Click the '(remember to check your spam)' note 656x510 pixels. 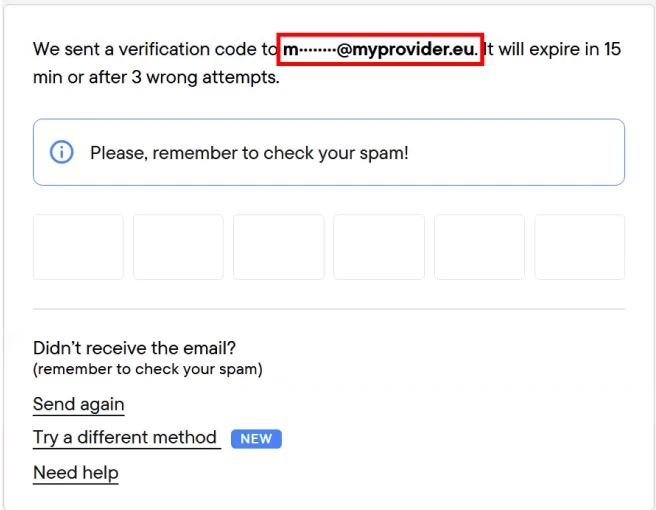(147, 369)
